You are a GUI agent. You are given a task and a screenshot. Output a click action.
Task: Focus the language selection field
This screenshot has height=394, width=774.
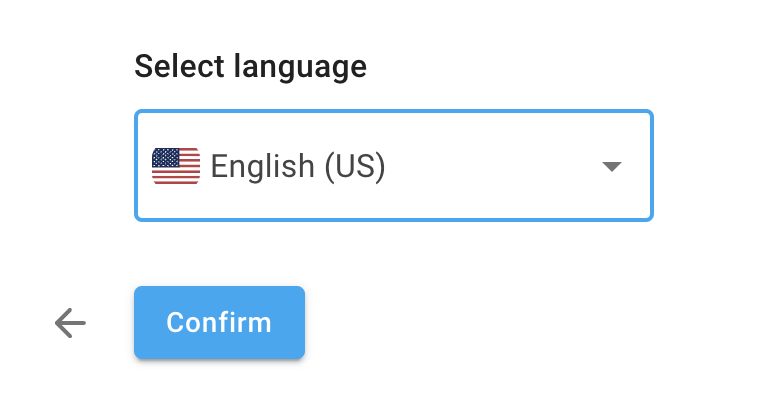point(394,165)
